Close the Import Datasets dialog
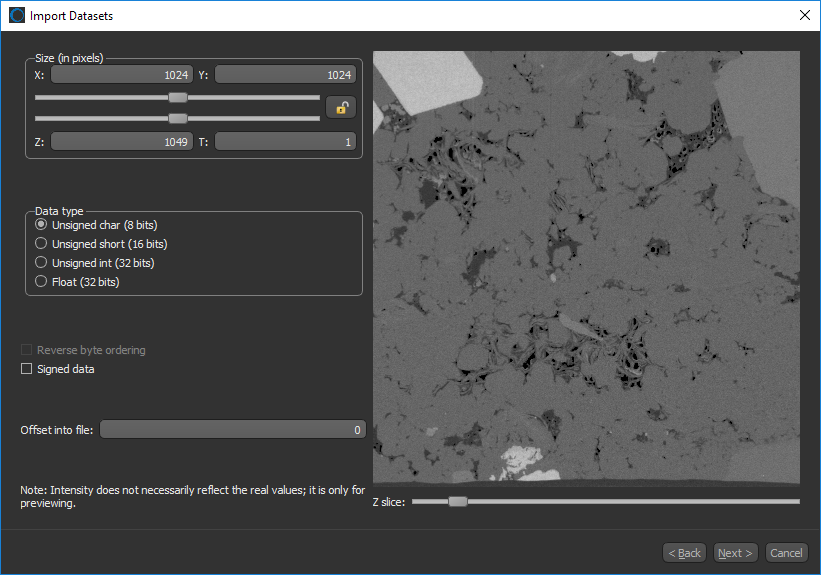Viewport: 821px width, 575px height. (804, 15)
